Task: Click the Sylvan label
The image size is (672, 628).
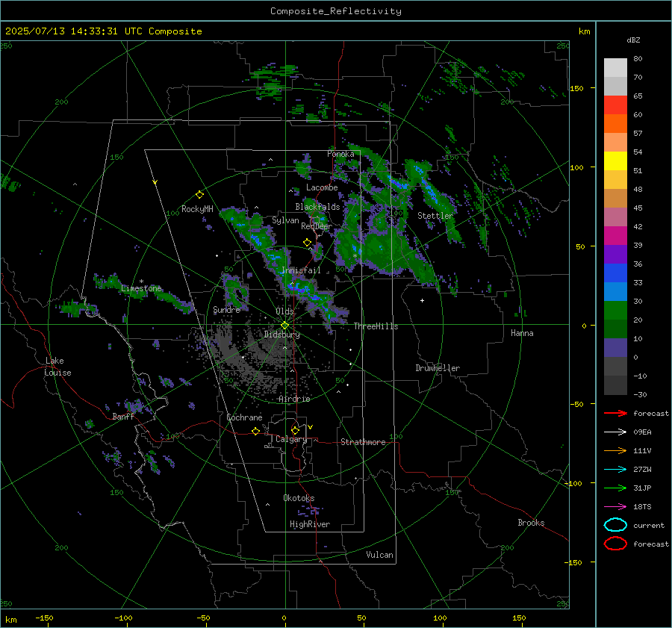Action: point(285,220)
